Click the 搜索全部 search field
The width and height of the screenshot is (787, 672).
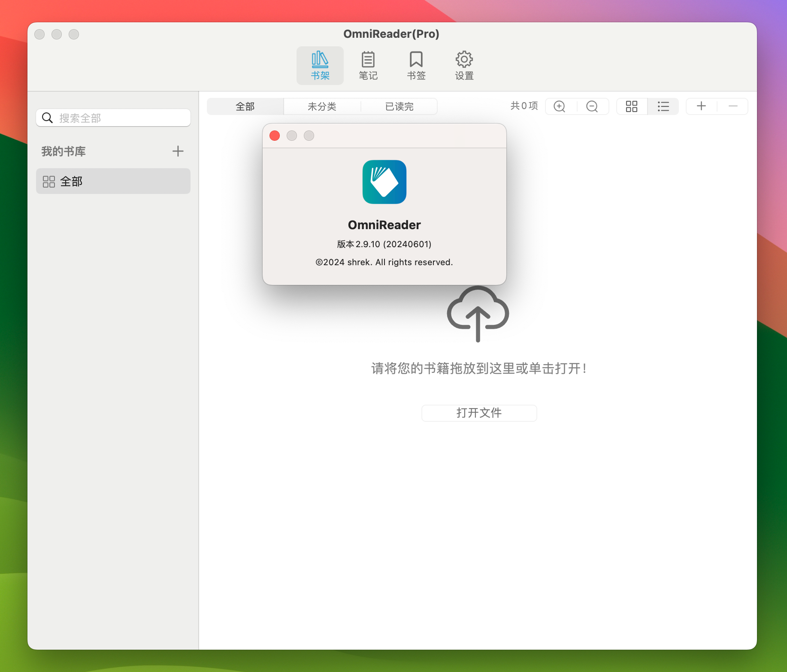tap(113, 118)
